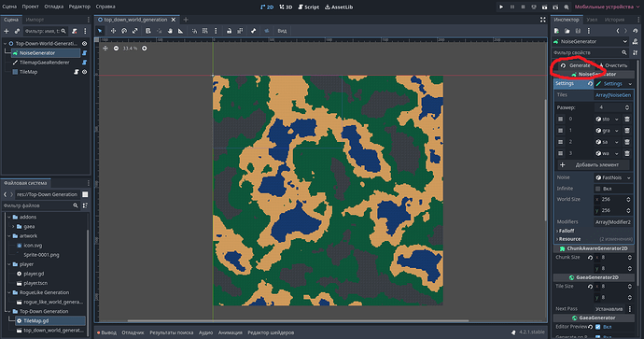Switch to the Script workspace
The image size is (644, 339).
[308, 7]
